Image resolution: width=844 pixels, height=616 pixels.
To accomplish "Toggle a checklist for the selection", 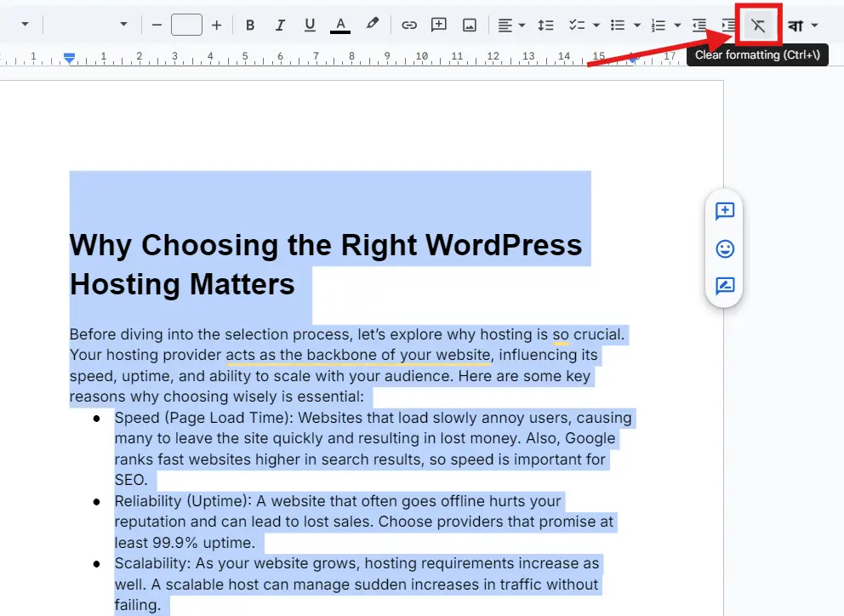I will coord(579,25).
